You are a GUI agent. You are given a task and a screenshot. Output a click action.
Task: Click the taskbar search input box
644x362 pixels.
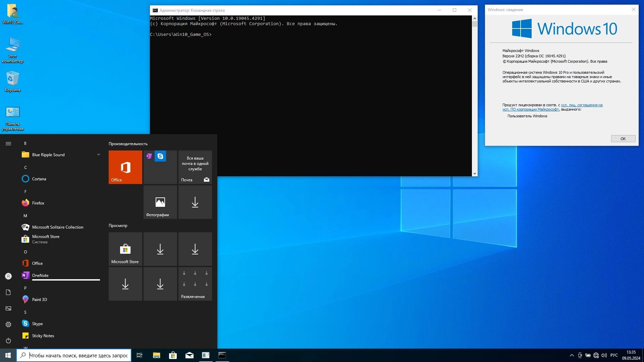(78, 355)
